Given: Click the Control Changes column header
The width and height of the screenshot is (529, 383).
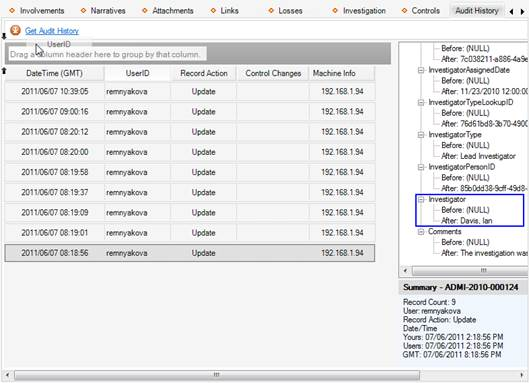Looking at the screenshot, I should coord(273,73).
